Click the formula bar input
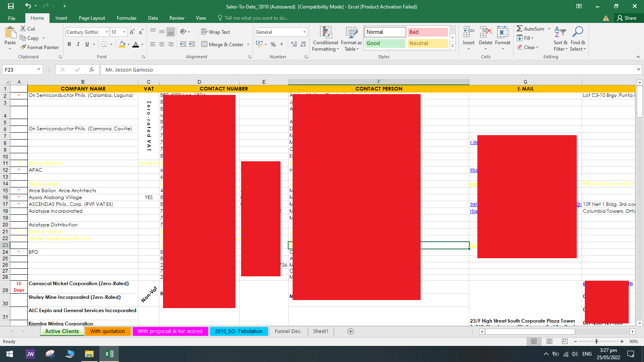644x362 pixels. 368,70
